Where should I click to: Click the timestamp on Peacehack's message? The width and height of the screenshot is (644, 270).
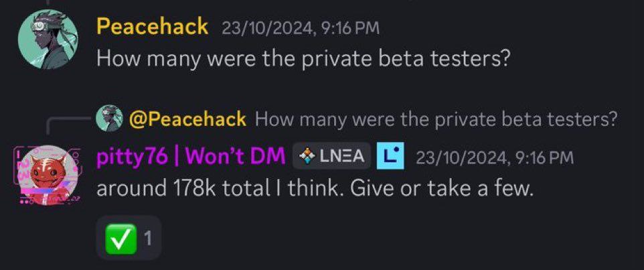[300, 28]
